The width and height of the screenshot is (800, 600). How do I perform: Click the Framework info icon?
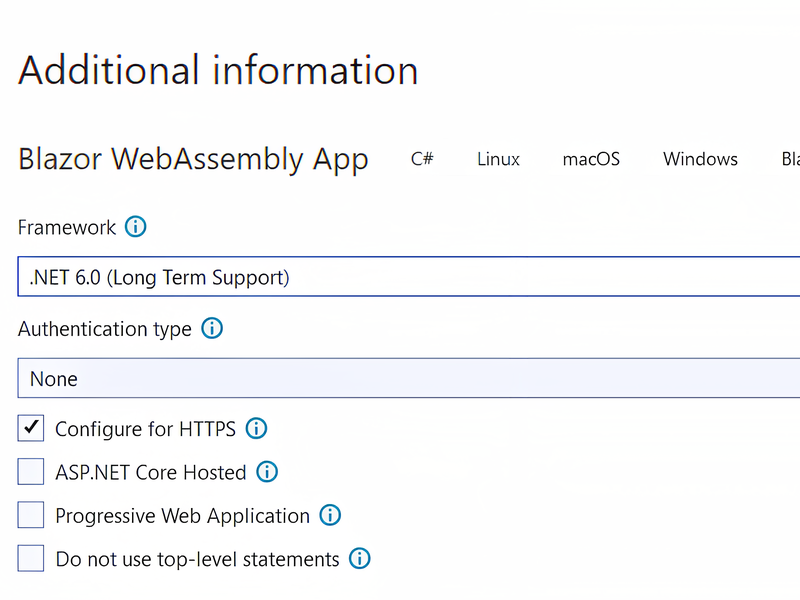(136, 227)
